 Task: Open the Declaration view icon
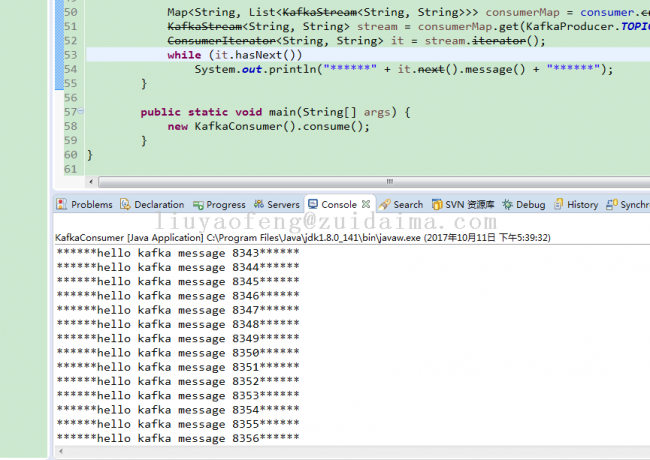(125, 204)
